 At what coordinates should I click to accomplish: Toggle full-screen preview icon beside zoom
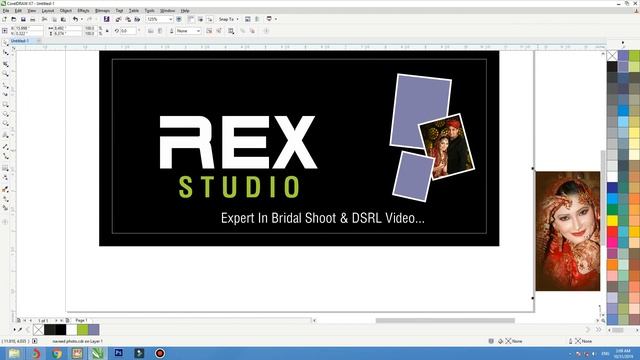(x=179, y=19)
